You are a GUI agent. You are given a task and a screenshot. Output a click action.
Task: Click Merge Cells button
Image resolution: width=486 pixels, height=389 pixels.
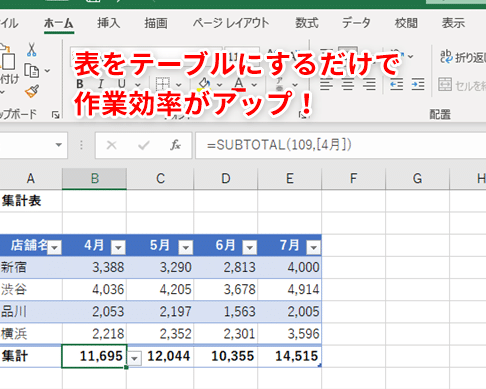(462, 85)
